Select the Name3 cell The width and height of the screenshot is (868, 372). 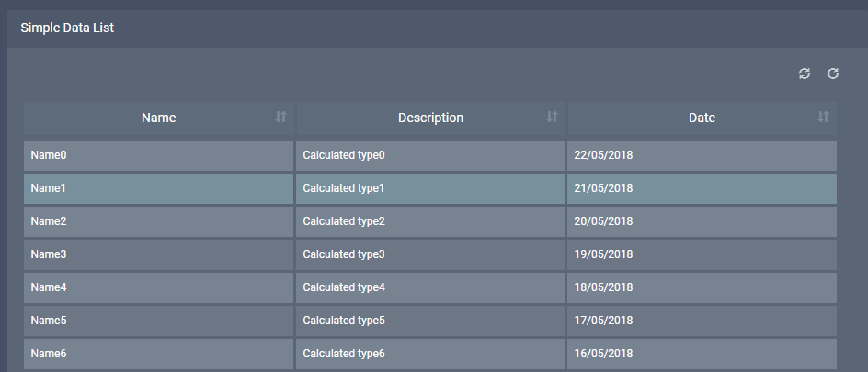pos(158,254)
